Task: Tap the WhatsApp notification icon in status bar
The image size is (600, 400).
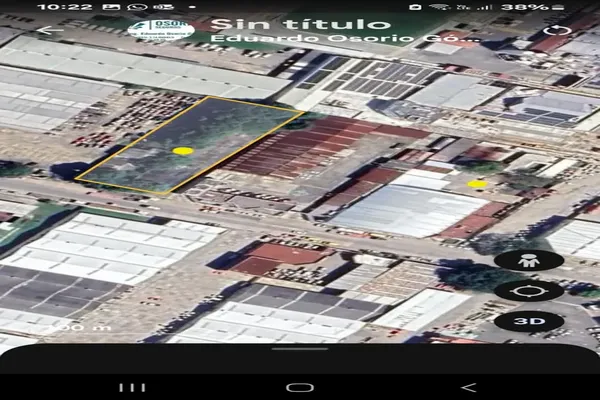Action: pyautogui.click(x=137, y=6)
